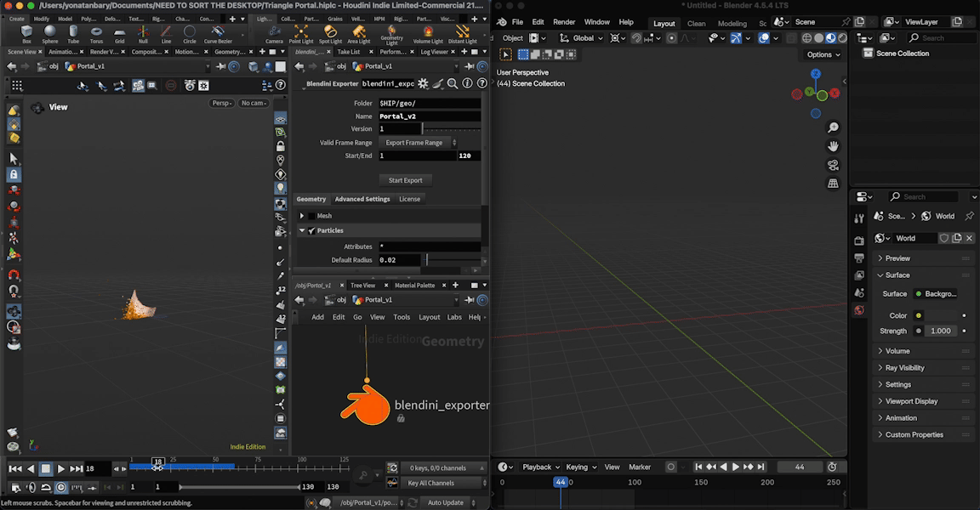Switch perspective/orthographic grid icon in Blender

click(x=833, y=184)
